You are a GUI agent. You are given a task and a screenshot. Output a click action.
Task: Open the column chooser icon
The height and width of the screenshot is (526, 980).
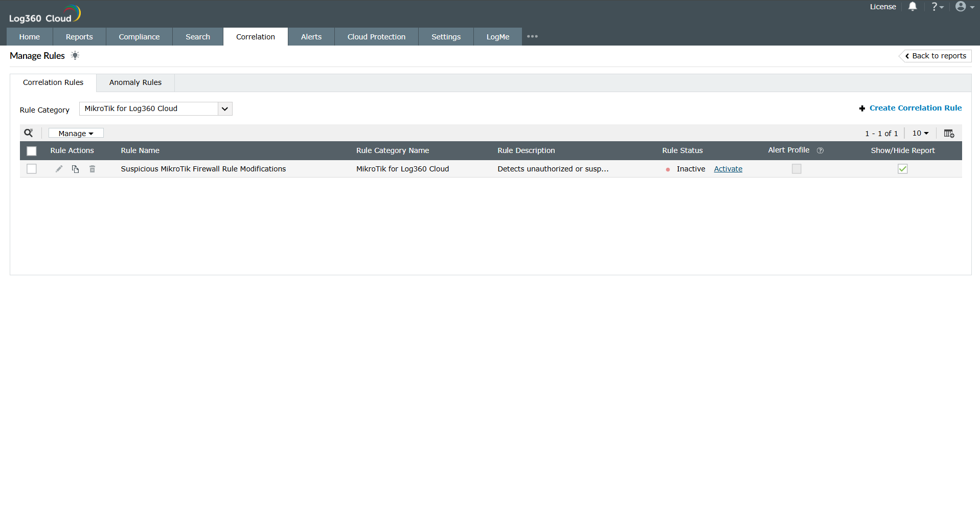949,134
